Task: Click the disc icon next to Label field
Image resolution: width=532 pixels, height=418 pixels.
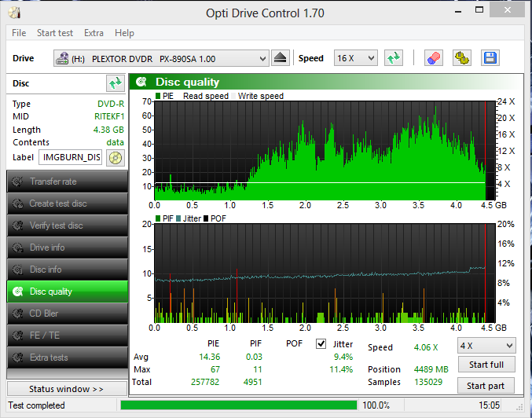Action: [116, 158]
